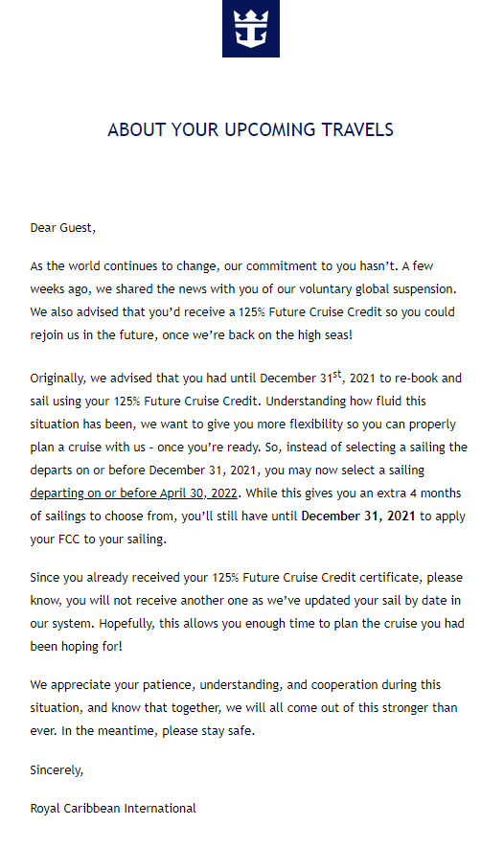Click the bold December 31, 2021 text
This screenshot has height=849, width=504.
(358, 516)
